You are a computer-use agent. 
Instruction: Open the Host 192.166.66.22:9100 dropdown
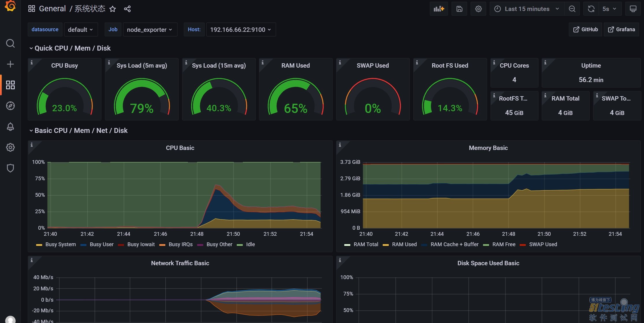point(241,29)
